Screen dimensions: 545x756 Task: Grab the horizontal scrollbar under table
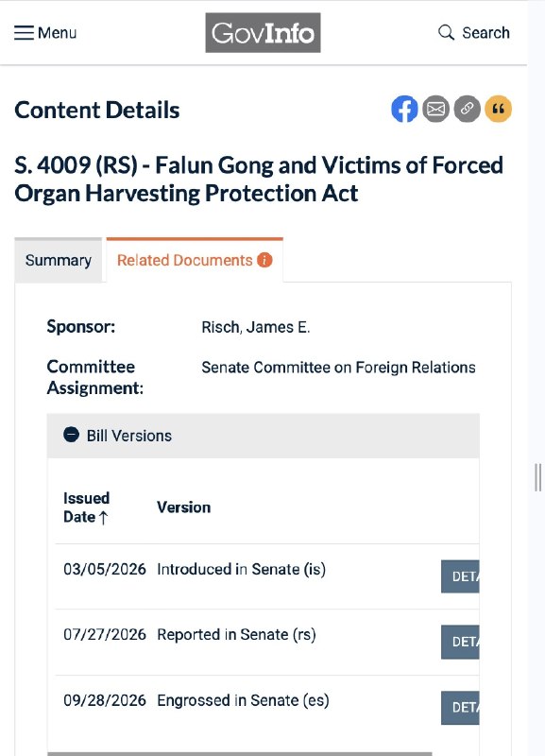(240, 753)
